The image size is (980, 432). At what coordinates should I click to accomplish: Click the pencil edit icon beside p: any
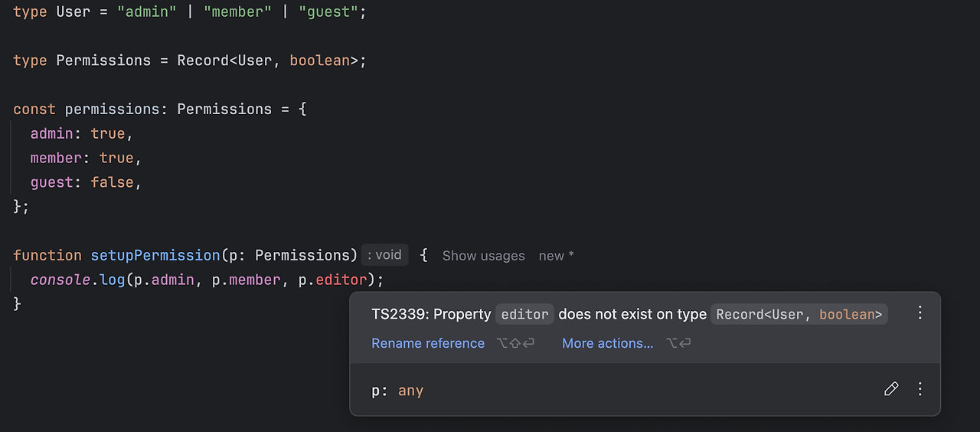click(891, 389)
